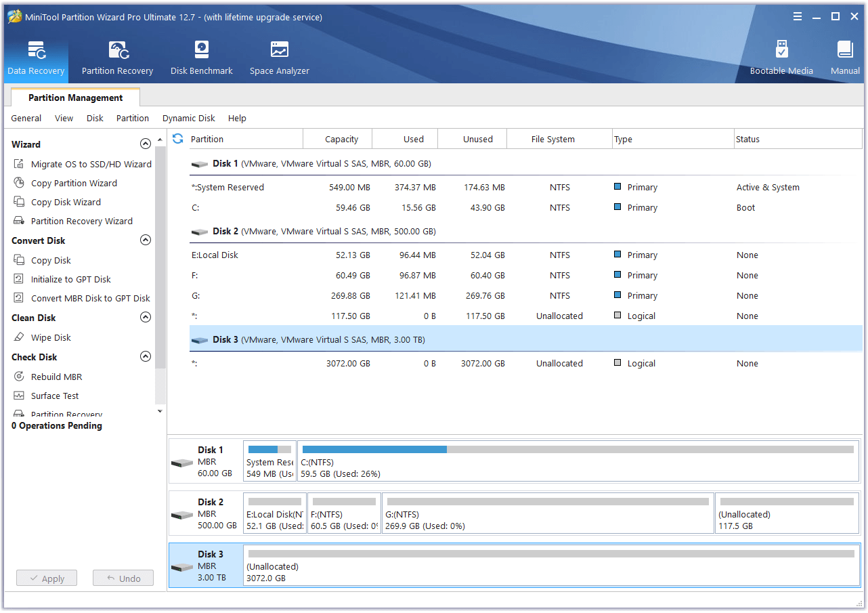868x613 pixels.
Task: Click scroll-down arrow of sidebar scrollbar
Action: tap(160, 410)
